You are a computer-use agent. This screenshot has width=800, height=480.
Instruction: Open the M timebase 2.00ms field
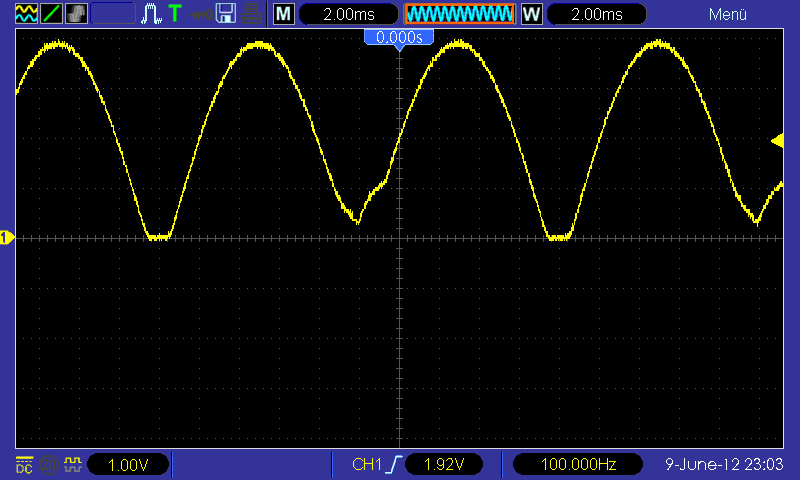348,14
